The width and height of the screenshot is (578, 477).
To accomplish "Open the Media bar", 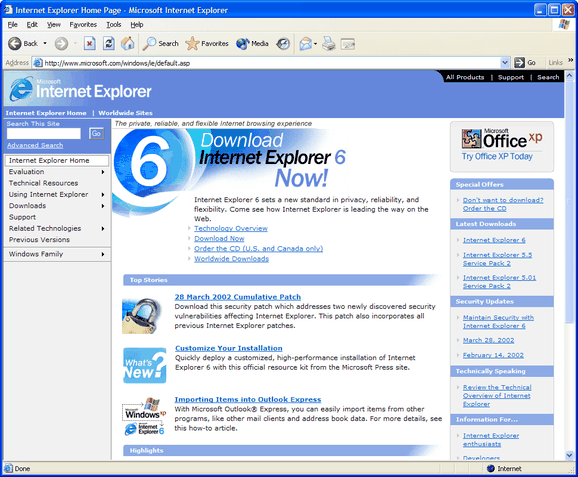I will (x=252, y=43).
